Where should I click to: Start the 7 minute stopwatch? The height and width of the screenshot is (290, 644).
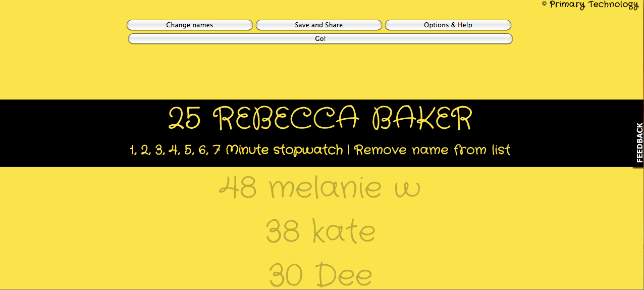click(217, 151)
